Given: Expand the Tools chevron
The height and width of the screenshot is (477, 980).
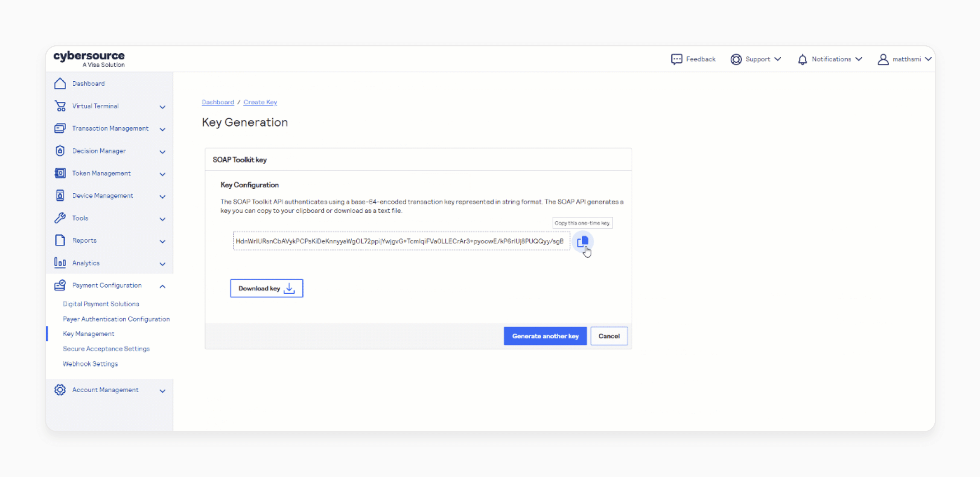Looking at the screenshot, I should tap(162, 219).
